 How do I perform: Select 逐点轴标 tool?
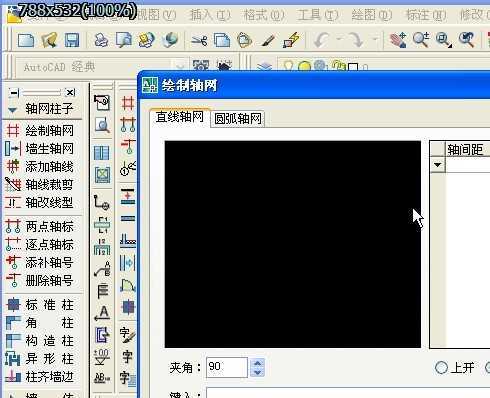pyautogui.click(x=40, y=244)
